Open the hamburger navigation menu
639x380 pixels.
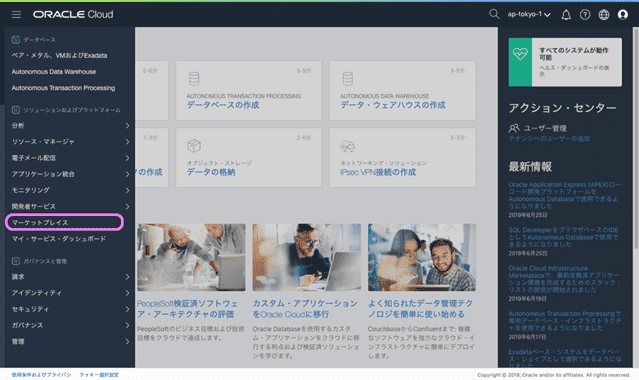pos(16,15)
